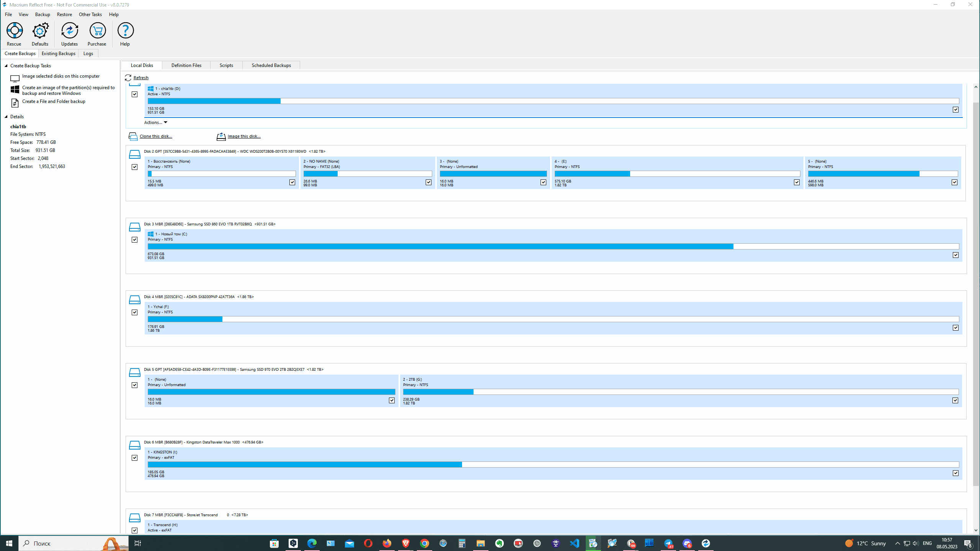
Task: Open the Purchase cart icon
Action: [97, 31]
